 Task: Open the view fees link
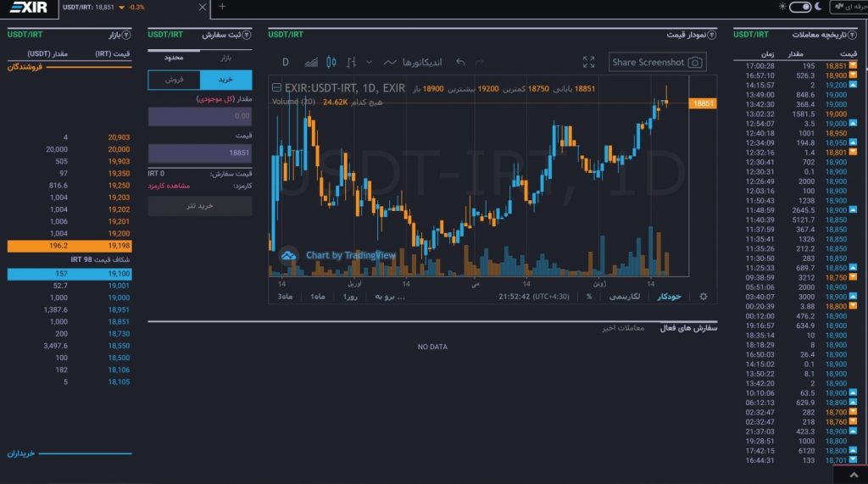coord(169,186)
